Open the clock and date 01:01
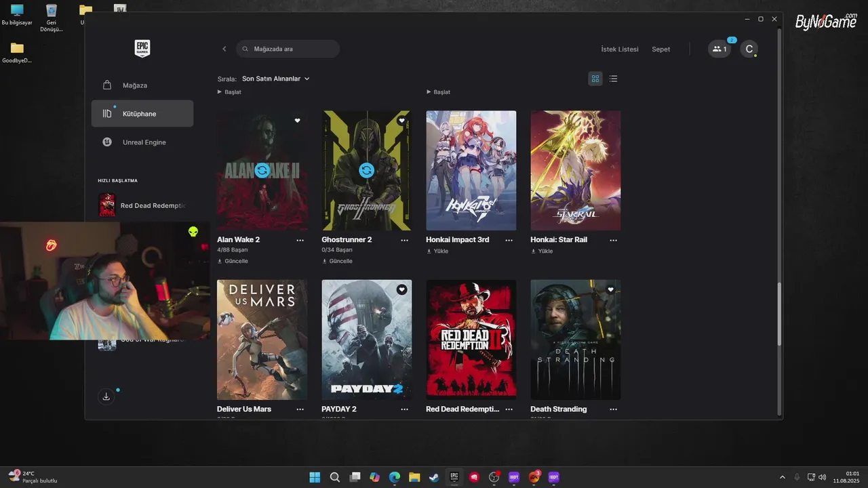868x488 pixels. coord(848,477)
